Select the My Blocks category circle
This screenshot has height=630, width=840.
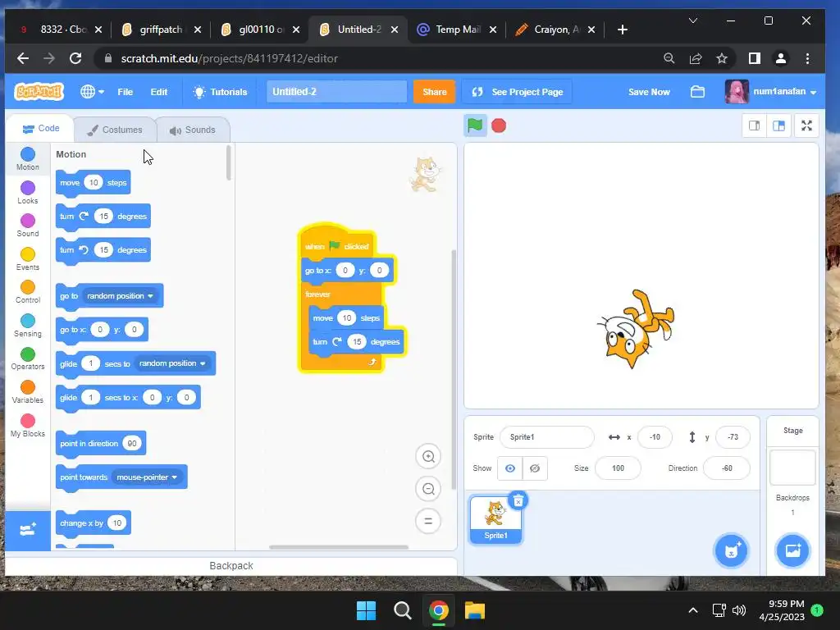point(28,421)
